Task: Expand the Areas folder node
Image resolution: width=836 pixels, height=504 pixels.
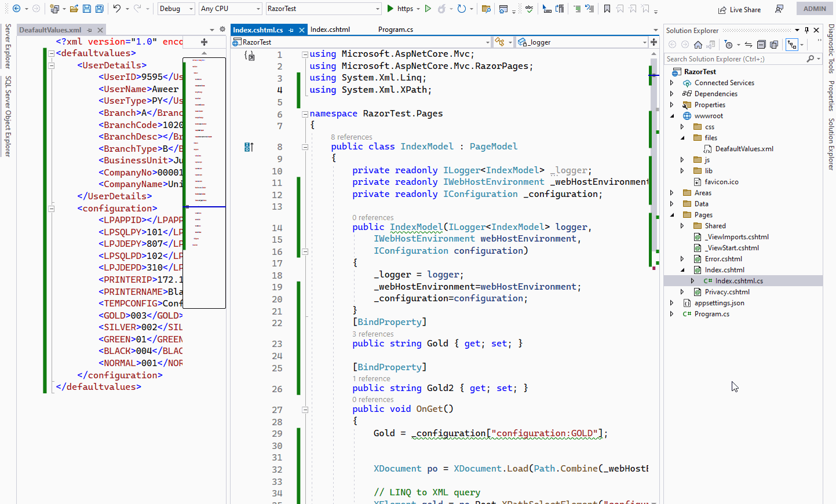Action: click(x=672, y=193)
